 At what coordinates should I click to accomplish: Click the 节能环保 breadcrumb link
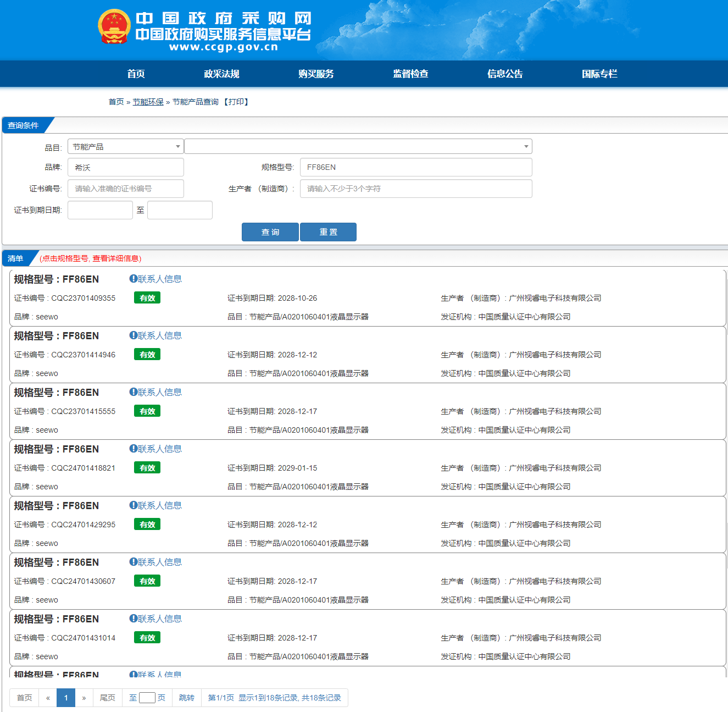pos(148,102)
